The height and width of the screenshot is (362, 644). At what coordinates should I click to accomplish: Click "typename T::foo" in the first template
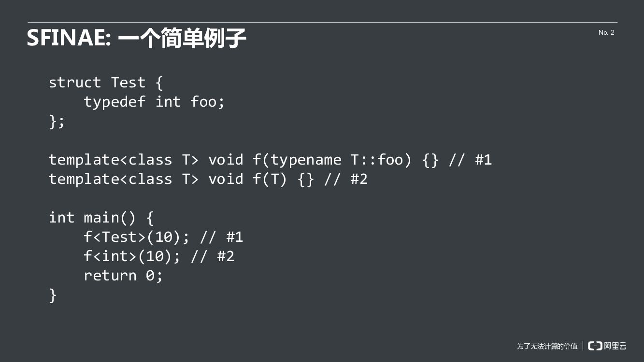click(337, 160)
